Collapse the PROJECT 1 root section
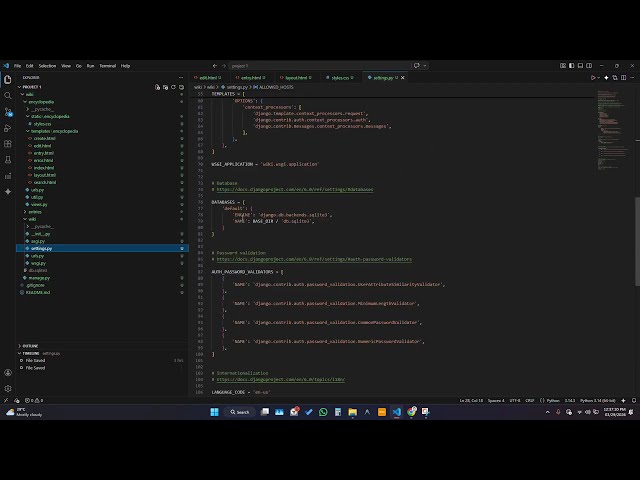The width and height of the screenshot is (640, 480). pos(32,87)
